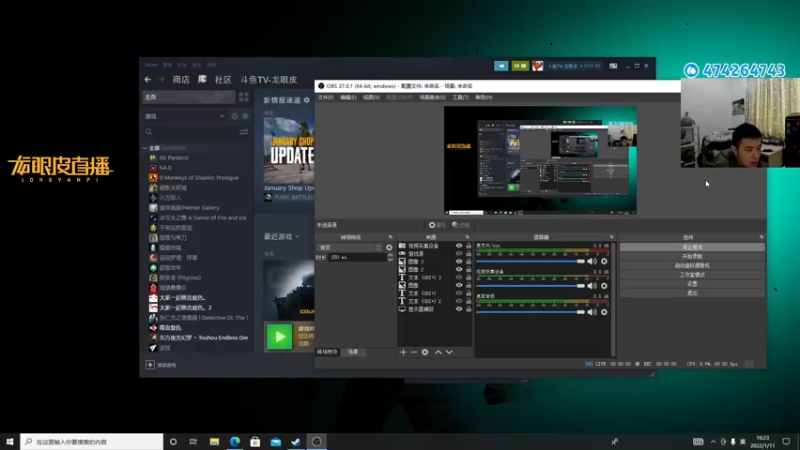Open the gear settings for the 麦克风/Aux channel
Image resolution: width=800 pixels, height=450 pixels.
pyautogui.click(x=604, y=261)
